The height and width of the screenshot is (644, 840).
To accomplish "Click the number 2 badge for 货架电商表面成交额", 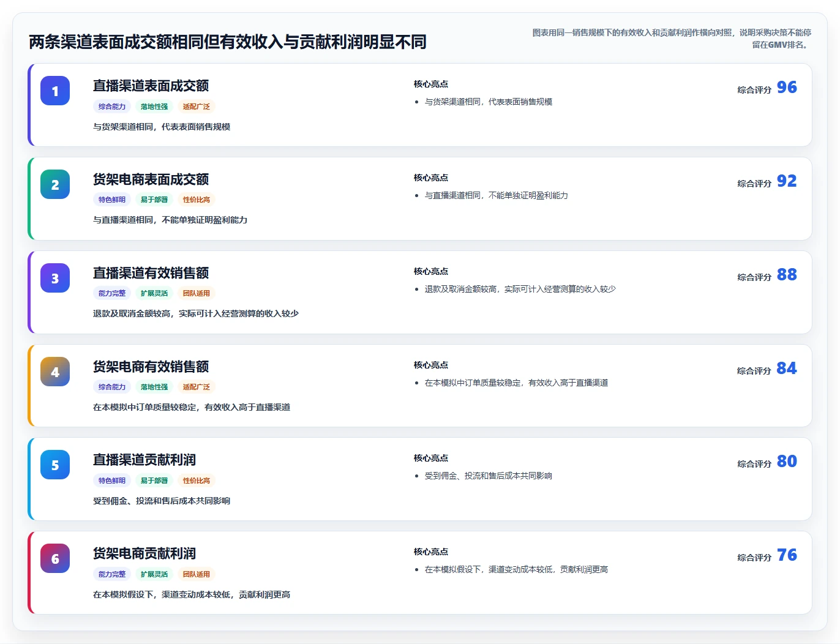I will [55, 184].
